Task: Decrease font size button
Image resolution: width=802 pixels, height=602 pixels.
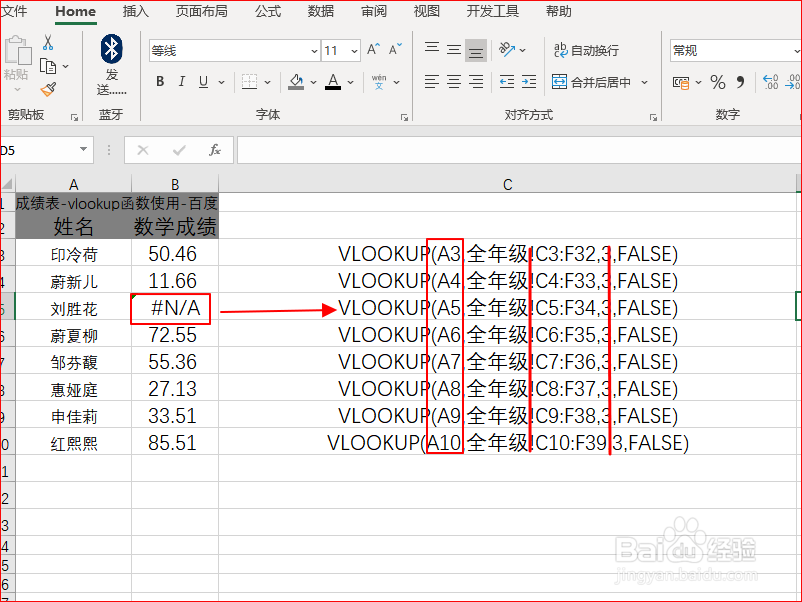Action: tap(395, 49)
